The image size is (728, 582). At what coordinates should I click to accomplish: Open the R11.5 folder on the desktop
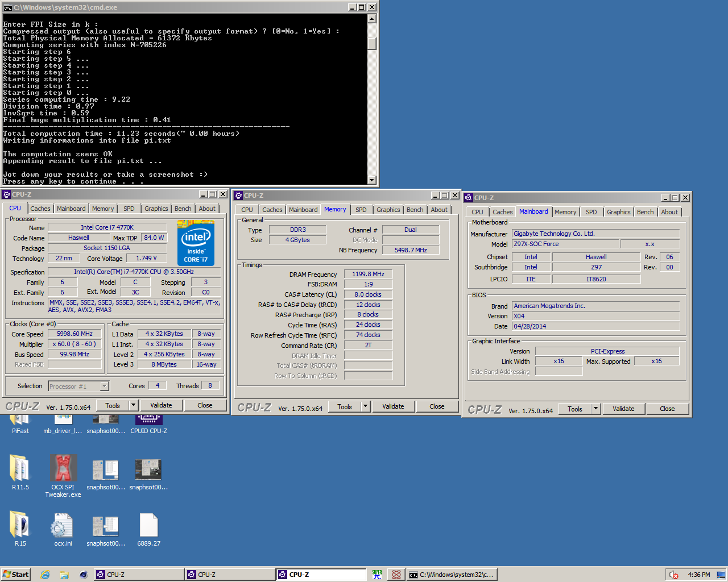coord(20,472)
